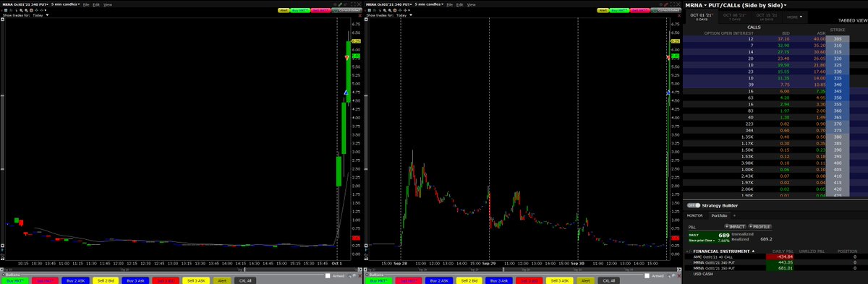Click blue triangle trade marker on left chart
Image resolution: width=868 pixels, height=284 pixels.
346,93
